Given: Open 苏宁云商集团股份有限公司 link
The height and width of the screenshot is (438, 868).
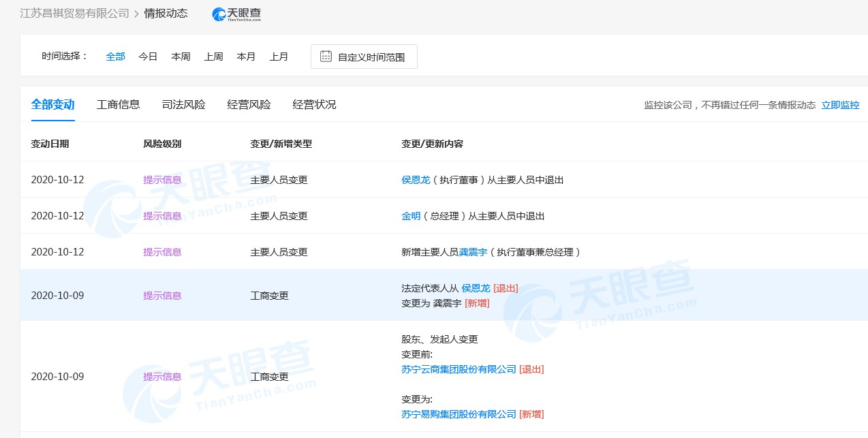Looking at the screenshot, I should [x=459, y=369].
